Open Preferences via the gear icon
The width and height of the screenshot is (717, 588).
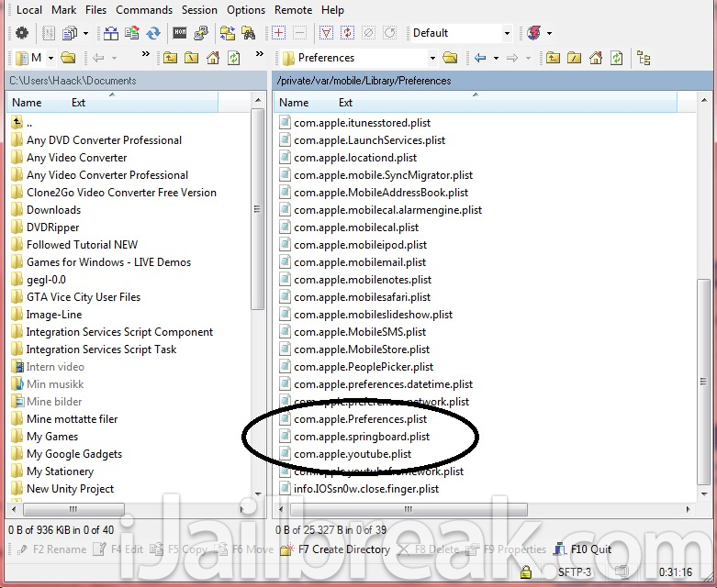tap(21, 33)
